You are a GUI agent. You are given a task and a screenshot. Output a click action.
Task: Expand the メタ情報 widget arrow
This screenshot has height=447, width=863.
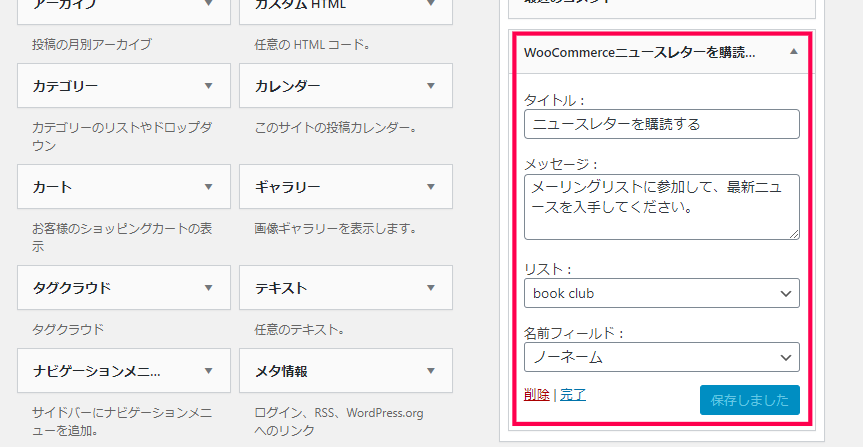(431, 370)
